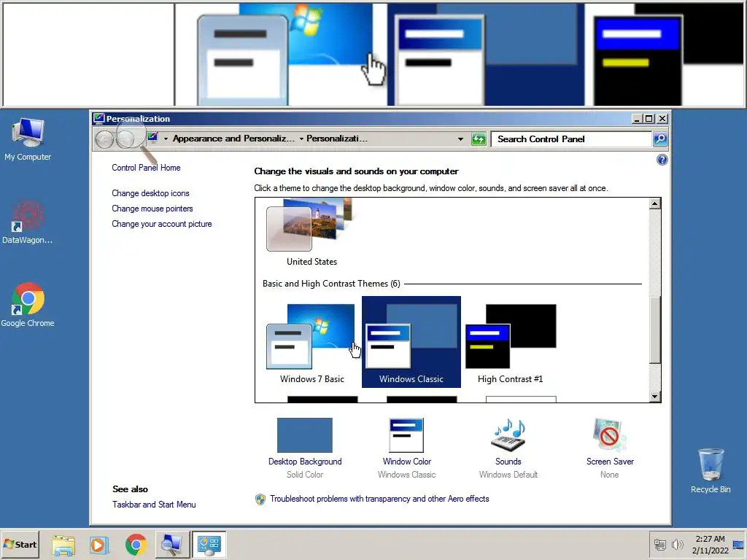Show the clock reading 2:27 AM
Viewport: 747px width, 560px height.
[710, 544]
